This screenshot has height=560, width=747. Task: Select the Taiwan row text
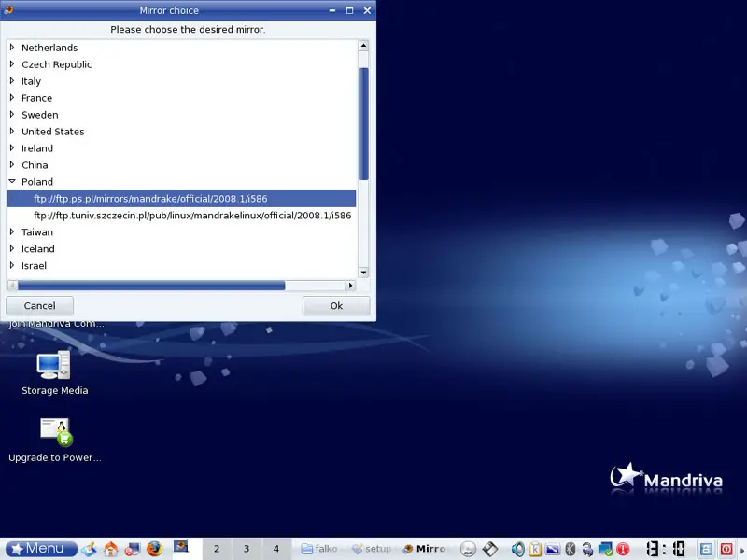[37, 231]
